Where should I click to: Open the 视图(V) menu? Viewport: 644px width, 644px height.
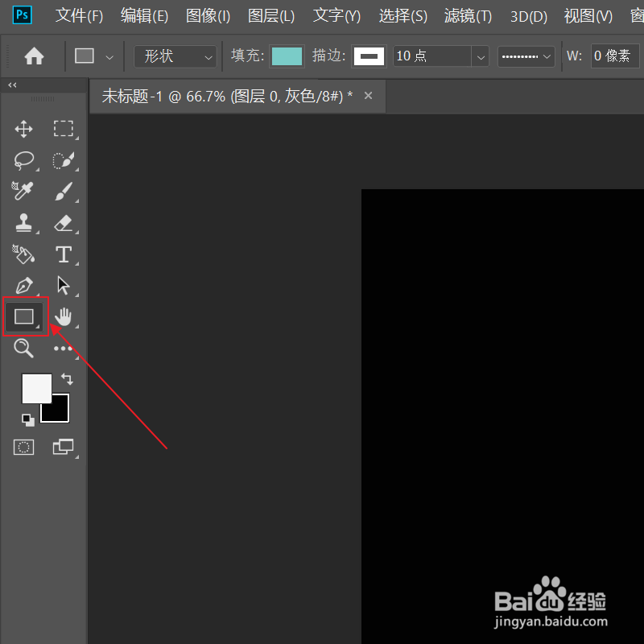pyautogui.click(x=588, y=16)
